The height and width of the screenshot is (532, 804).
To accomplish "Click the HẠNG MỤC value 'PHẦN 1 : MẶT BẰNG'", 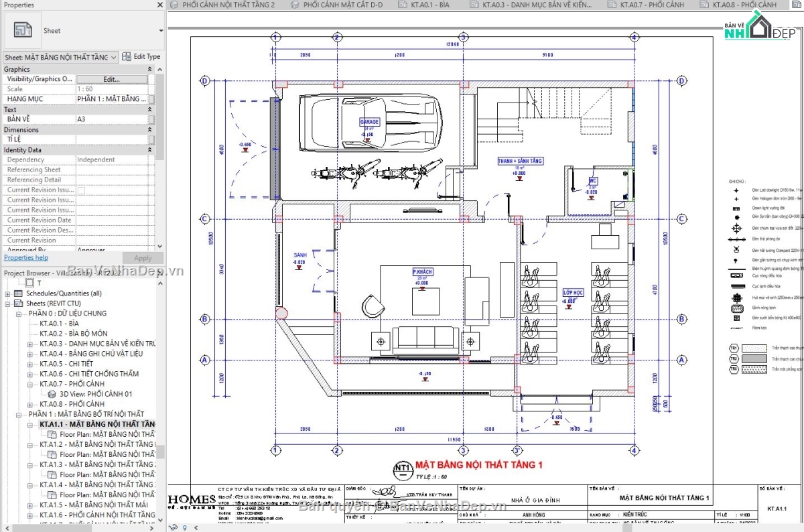I will [112, 99].
